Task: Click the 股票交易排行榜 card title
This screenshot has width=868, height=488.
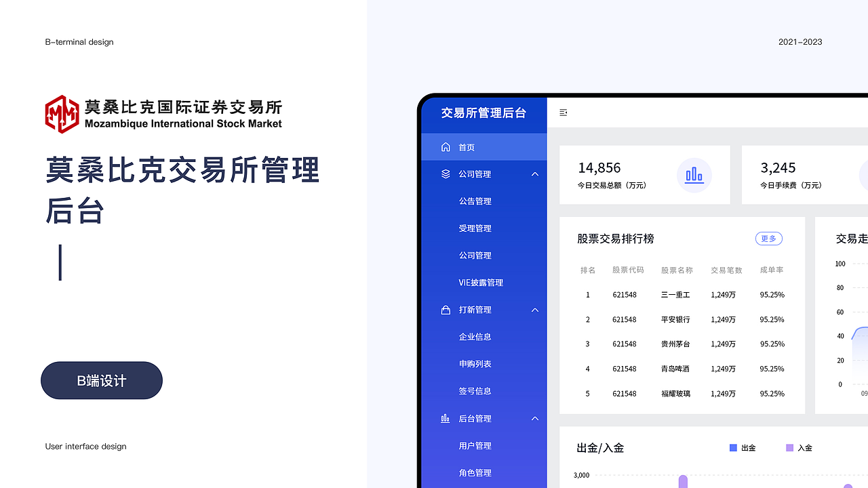Action: (616, 239)
